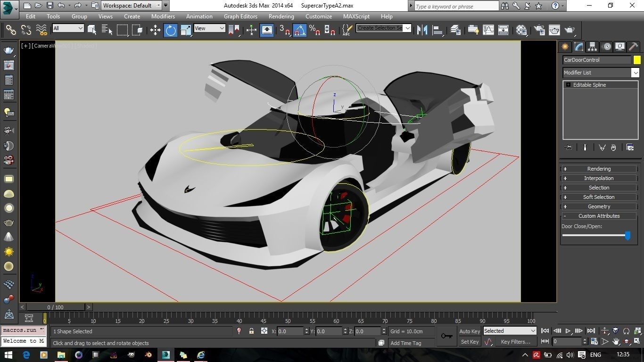Choose the Select Object tool
The height and width of the screenshot is (362, 644).
[92, 30]
